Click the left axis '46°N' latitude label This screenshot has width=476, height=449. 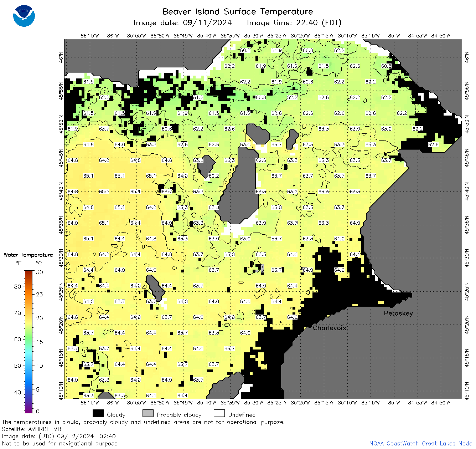click(x=61, y=57)
